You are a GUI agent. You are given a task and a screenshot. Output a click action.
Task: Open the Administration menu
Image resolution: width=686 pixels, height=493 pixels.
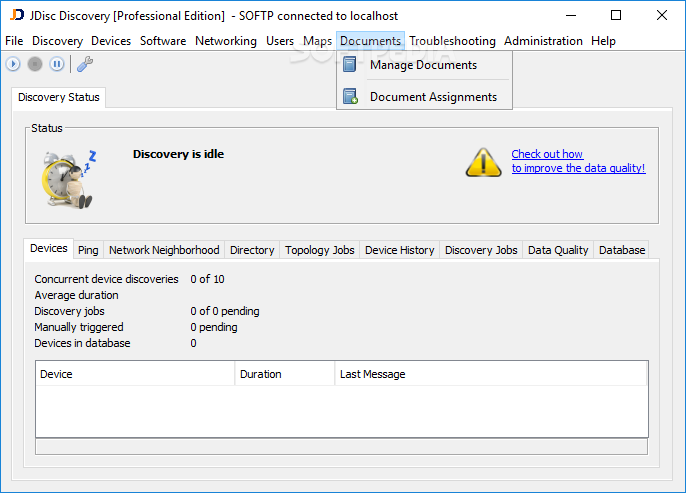coord(543,41)
